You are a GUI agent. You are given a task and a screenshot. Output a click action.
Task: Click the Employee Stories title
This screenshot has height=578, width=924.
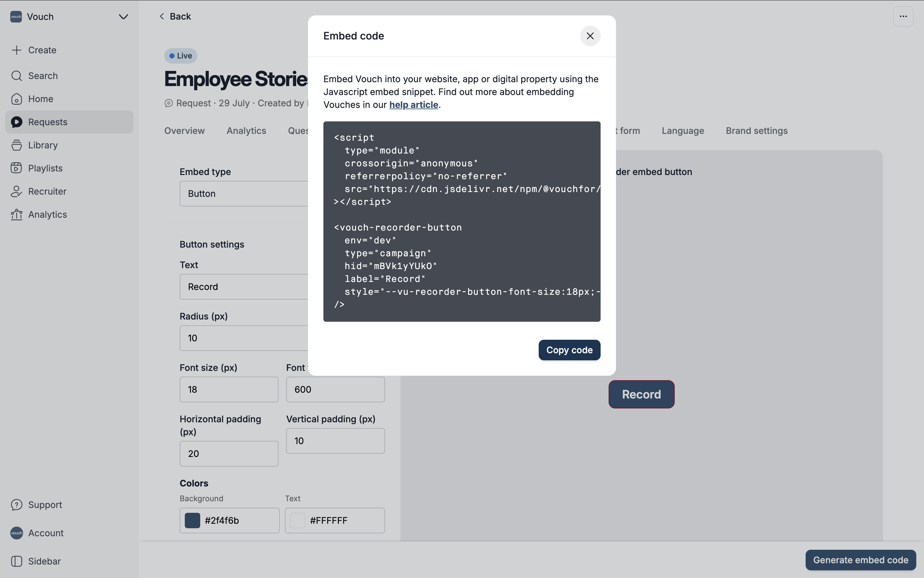tap(236, 79)
